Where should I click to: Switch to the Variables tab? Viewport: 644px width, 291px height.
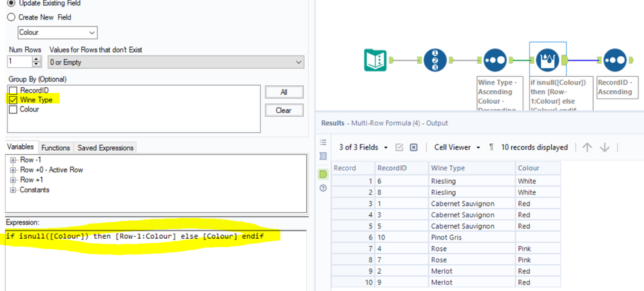coord(21,147)
